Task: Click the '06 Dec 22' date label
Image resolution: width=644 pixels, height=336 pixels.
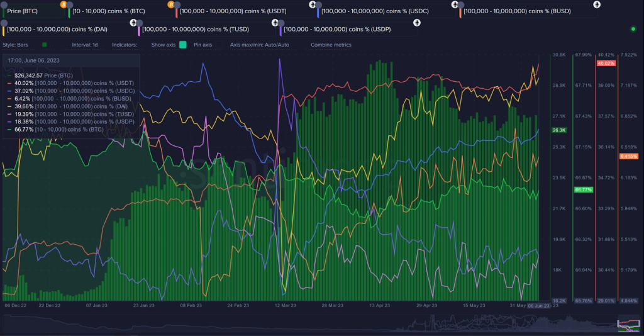Action: coord(15,306)
